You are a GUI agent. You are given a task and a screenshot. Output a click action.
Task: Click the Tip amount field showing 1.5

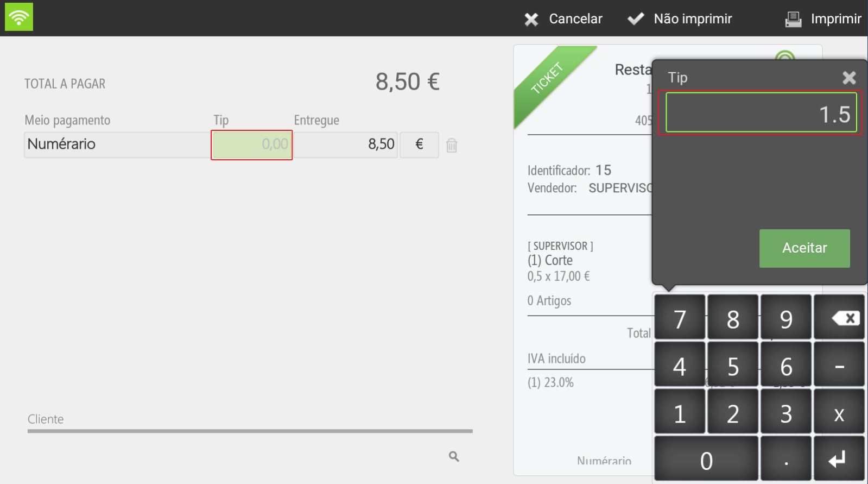click(x=761, y=112)
